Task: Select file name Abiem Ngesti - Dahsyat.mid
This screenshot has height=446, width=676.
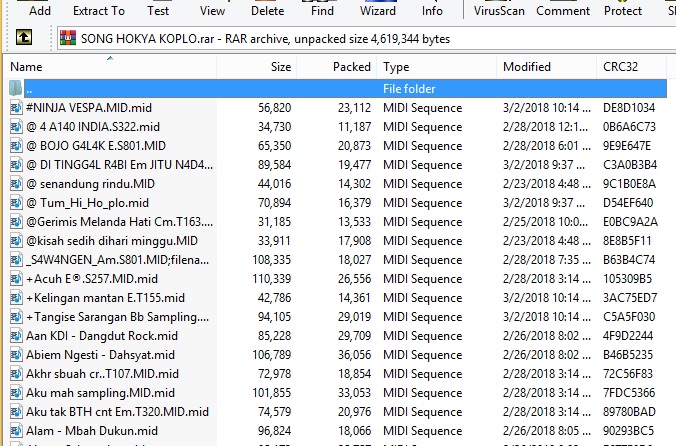Action: [100, 354]
